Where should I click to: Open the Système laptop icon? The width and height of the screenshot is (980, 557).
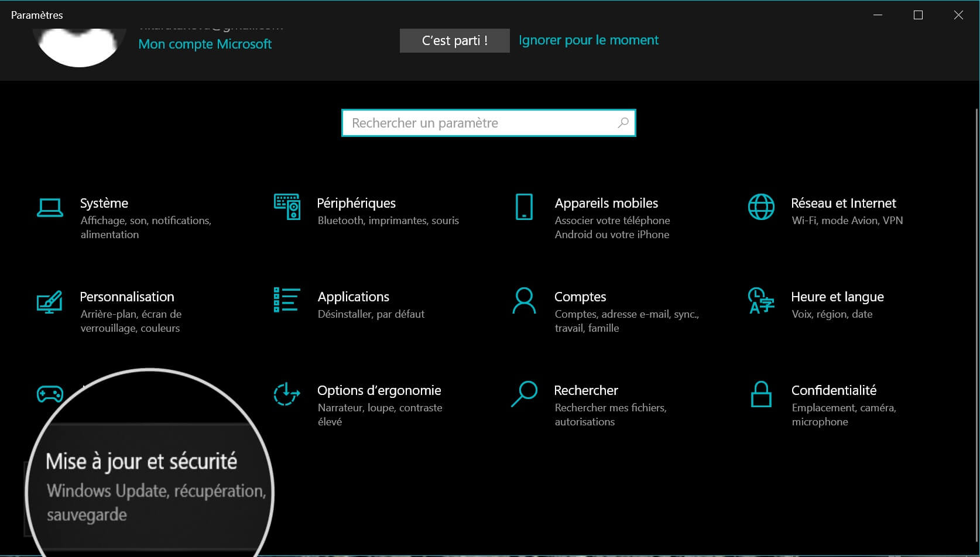50,208
